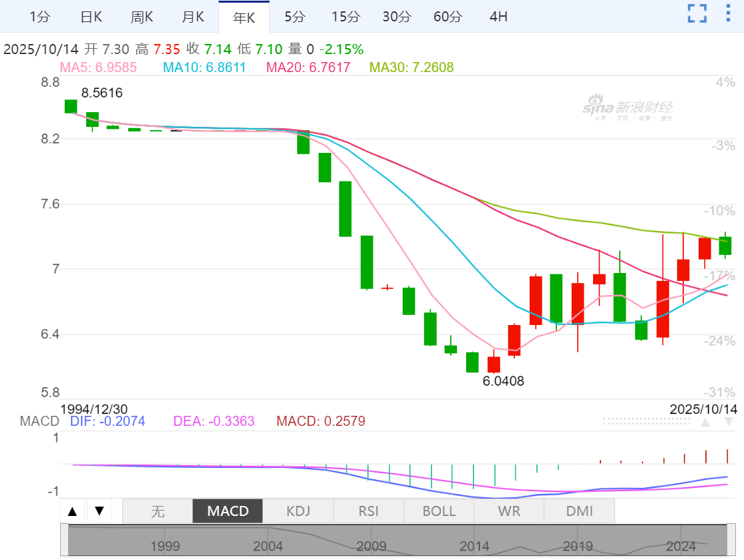Viewport: 744px width, 560px height.
Task: Click the faint down arrow beside MACD panel
Action: coord(729,422)
